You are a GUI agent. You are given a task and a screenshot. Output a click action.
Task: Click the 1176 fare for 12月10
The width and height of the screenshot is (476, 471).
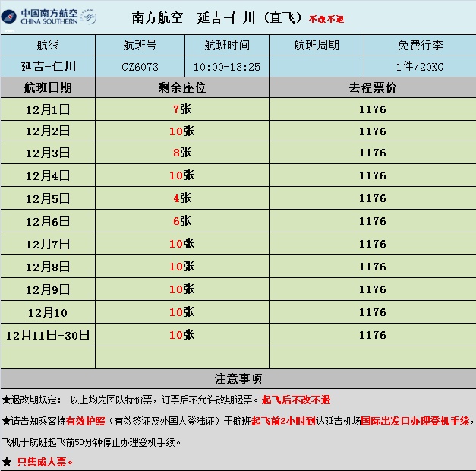(373, 312)
